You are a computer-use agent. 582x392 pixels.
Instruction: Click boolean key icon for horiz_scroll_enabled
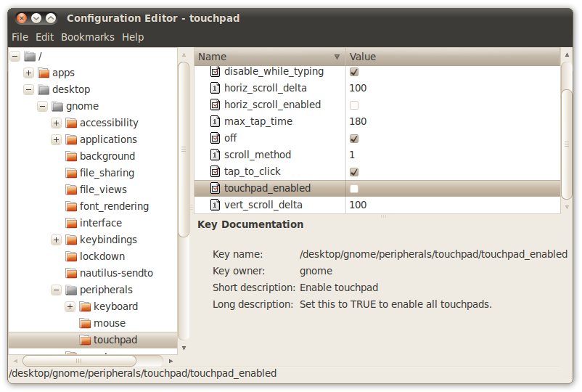pos(215,105)
